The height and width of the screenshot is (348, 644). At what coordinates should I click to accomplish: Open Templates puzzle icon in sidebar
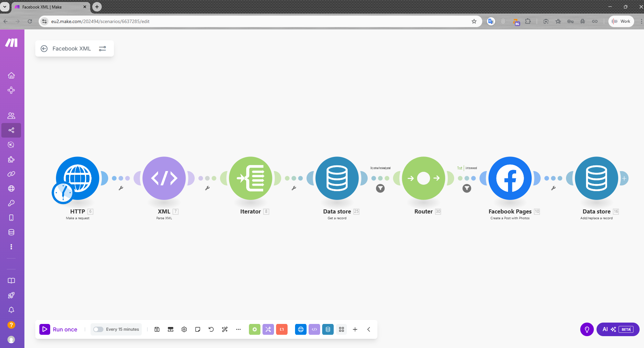click(x=11, y=159)
